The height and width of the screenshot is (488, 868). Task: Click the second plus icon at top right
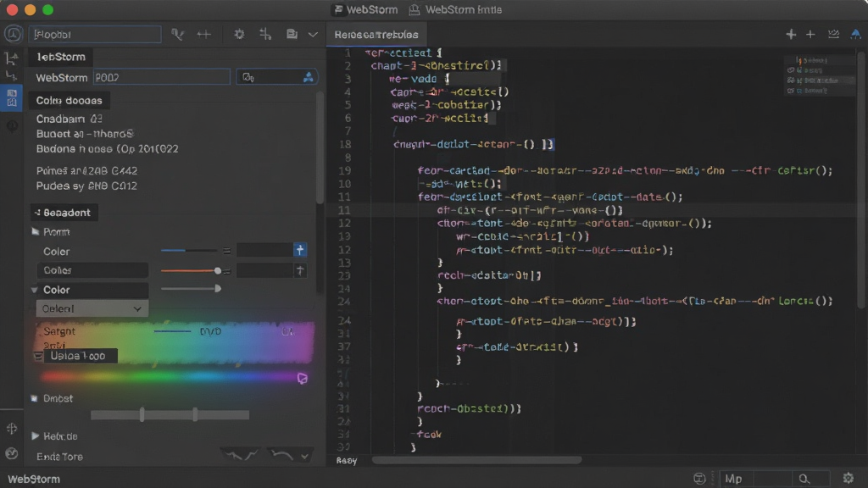coord(810,34)
